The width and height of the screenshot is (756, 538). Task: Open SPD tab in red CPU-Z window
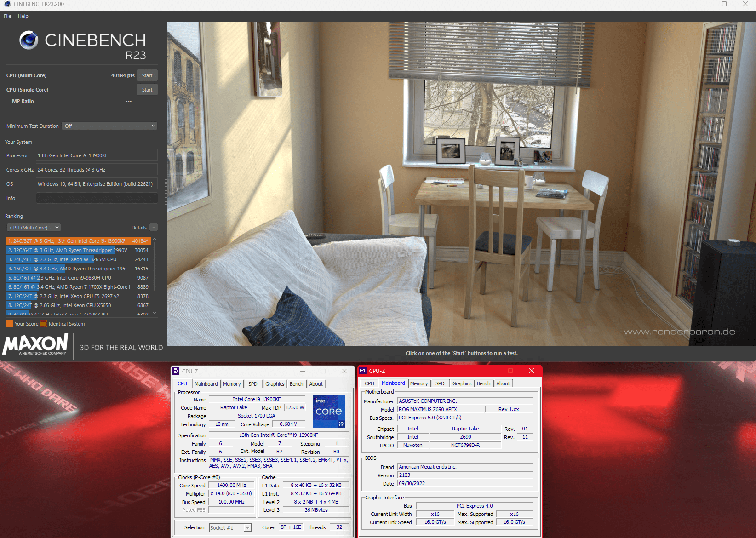click(440, 383)
